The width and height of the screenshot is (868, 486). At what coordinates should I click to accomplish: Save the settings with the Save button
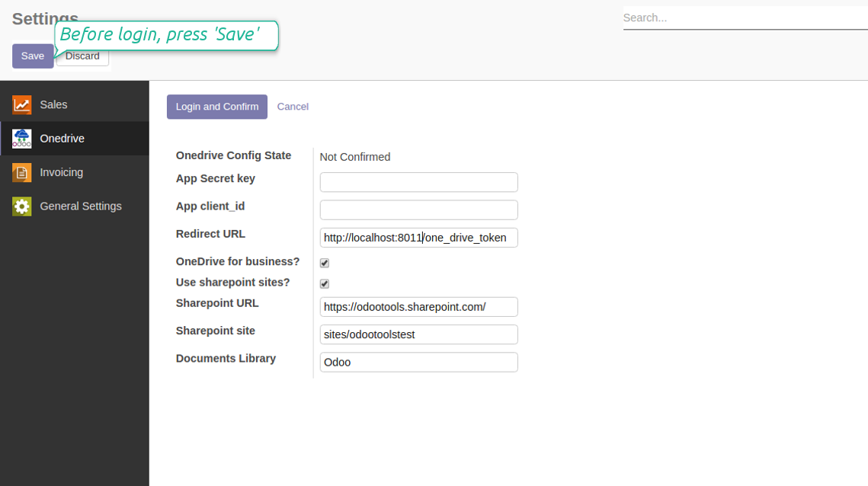[x=33, y=56]
